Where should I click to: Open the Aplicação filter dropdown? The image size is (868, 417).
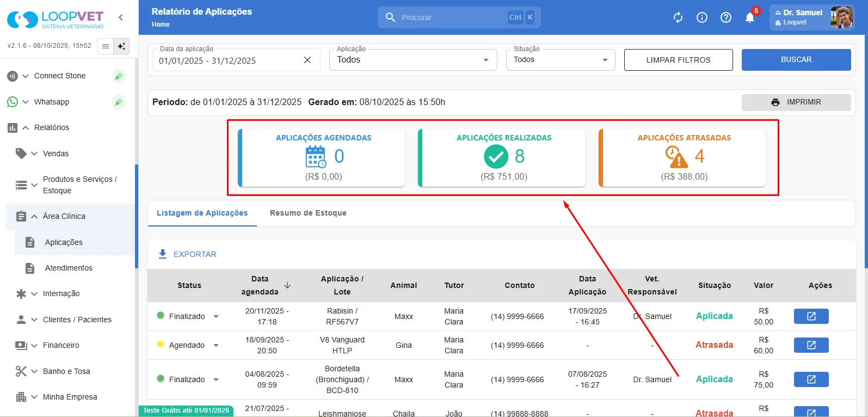coord(413,60)
